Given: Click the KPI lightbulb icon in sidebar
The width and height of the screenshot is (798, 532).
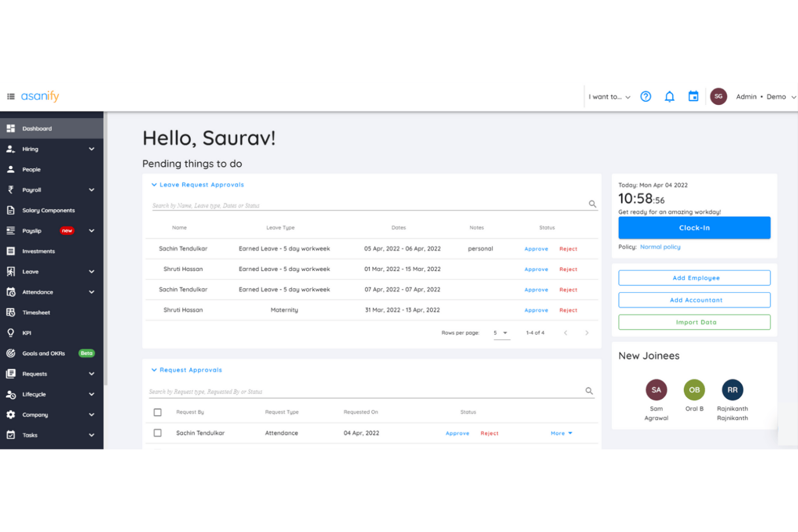Looking at the screenshot, I should (11, 333).
